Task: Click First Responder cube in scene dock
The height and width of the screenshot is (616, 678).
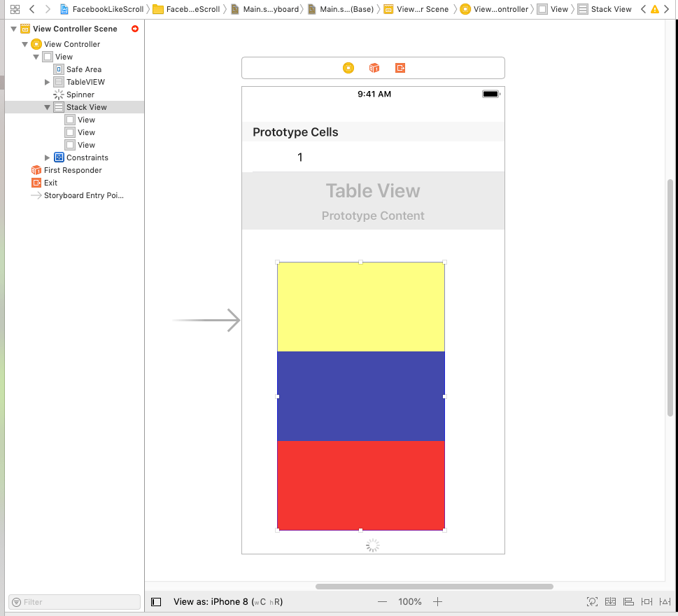Action: (374, 68)
